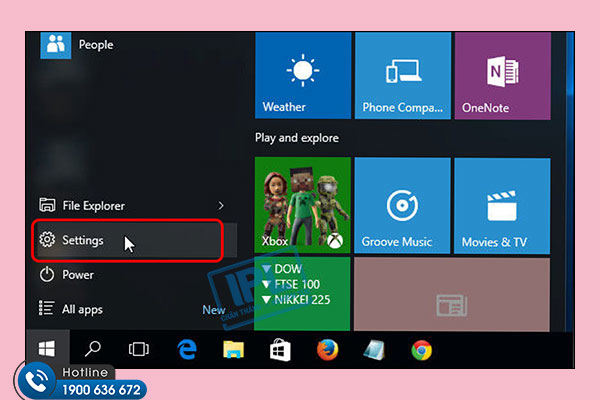Launch the Phone Companion tile
Screen dimensions: 600x400
(x=403, y=75)
